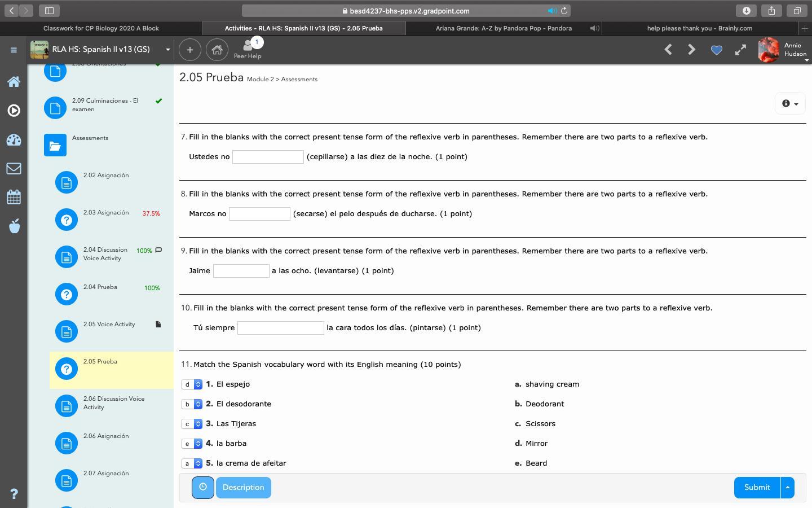Viewport: 812px width, 508px height.
Task: Go to previous activity arrow
Action: pyautogui.click(x=668, y=50)
